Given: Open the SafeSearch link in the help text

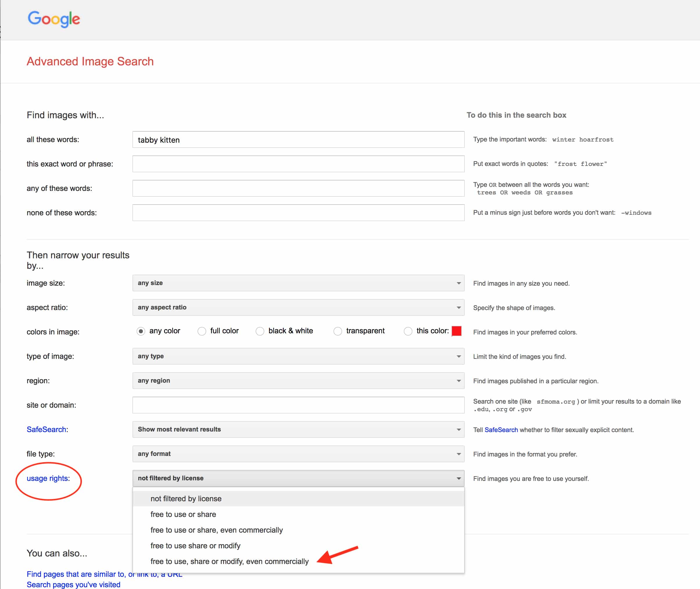Looking at the screenshot, I should pyautogui.click(x=501, y=430).
